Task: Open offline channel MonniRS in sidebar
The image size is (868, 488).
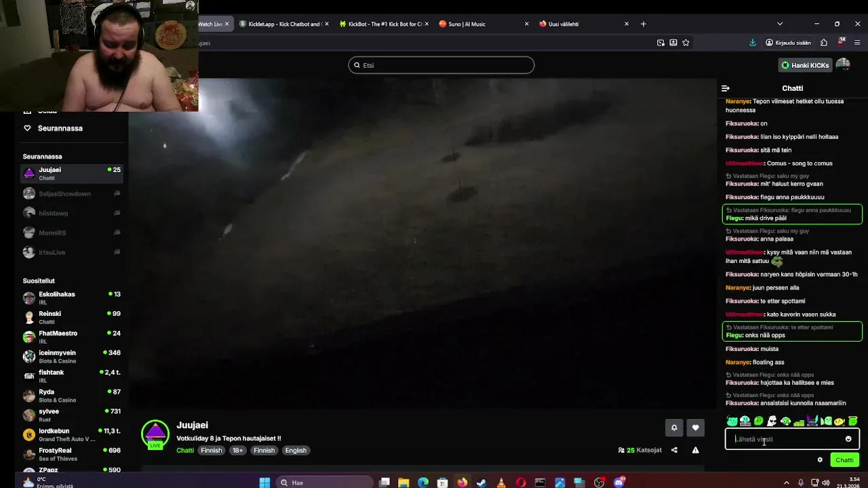Action: (72, 232)
